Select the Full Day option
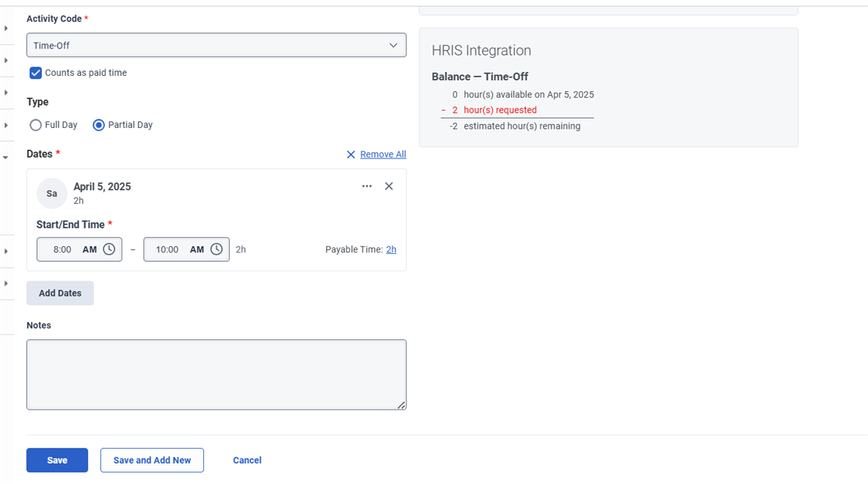The width and height of the screenshot is (868, 484). click(x=35, y=125)
